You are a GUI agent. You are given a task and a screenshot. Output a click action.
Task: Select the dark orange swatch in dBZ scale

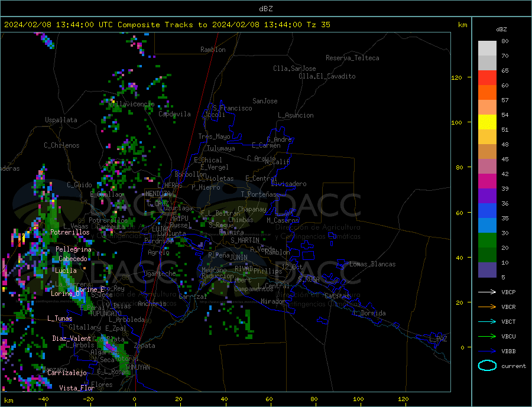(x=487, y=92)
